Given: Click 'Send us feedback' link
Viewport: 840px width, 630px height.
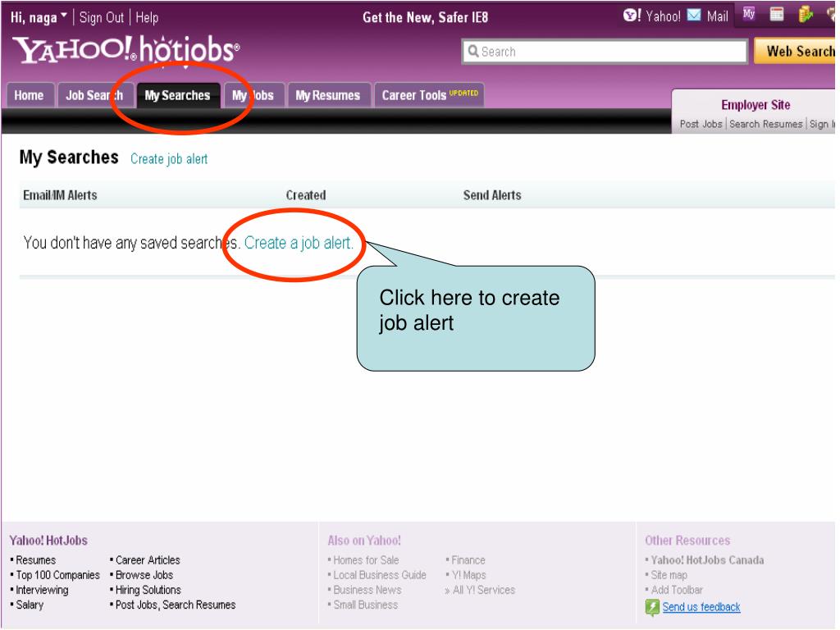Looking at the screenshot, I should [701, 608].
